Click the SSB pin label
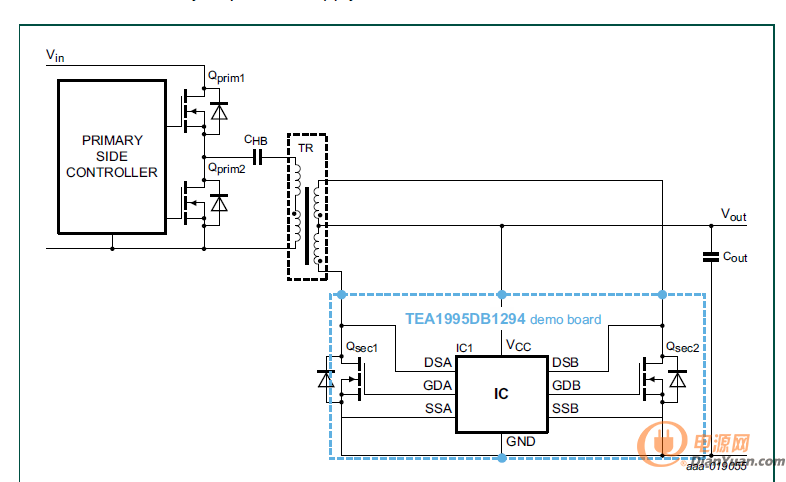 coord(565,408)
